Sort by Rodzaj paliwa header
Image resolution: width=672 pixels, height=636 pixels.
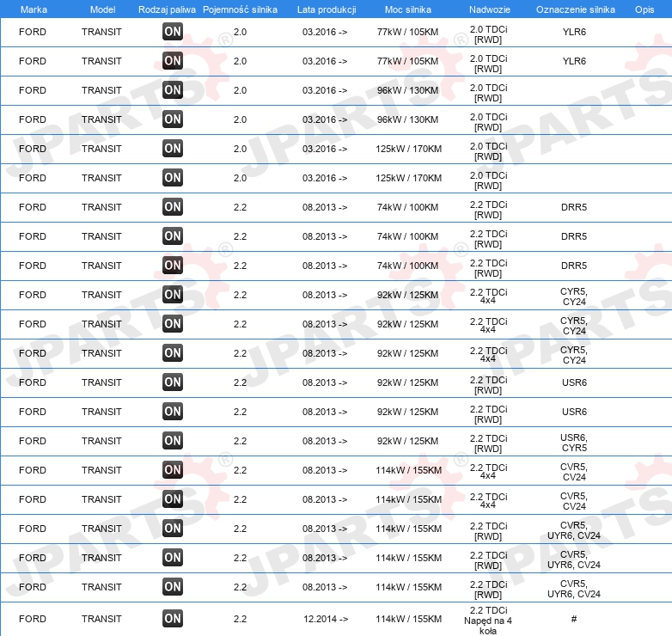coord(167,9)
